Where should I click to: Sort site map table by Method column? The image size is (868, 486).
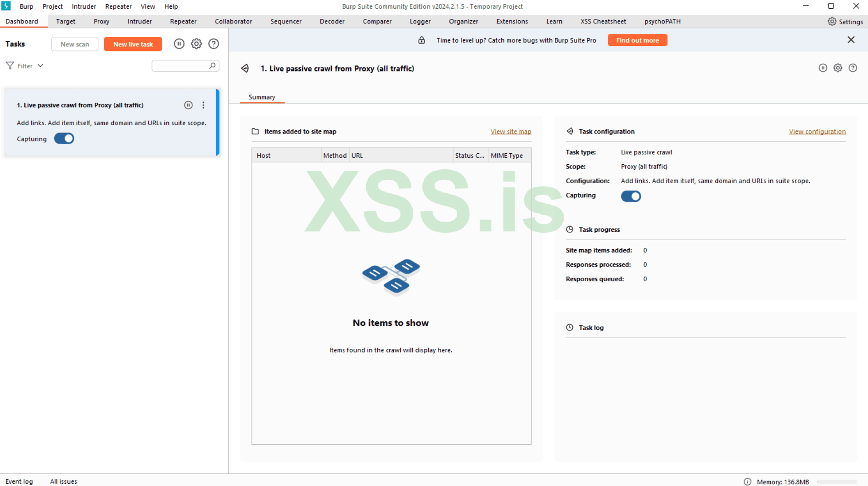pos(335,156)
